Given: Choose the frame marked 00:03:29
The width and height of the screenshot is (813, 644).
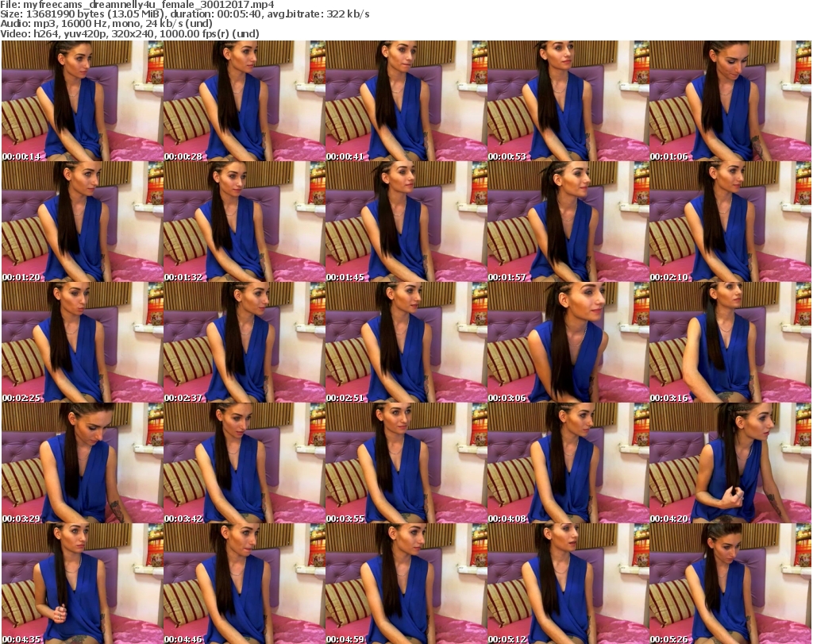Looking at the screenshot, I should pos(83,463).
